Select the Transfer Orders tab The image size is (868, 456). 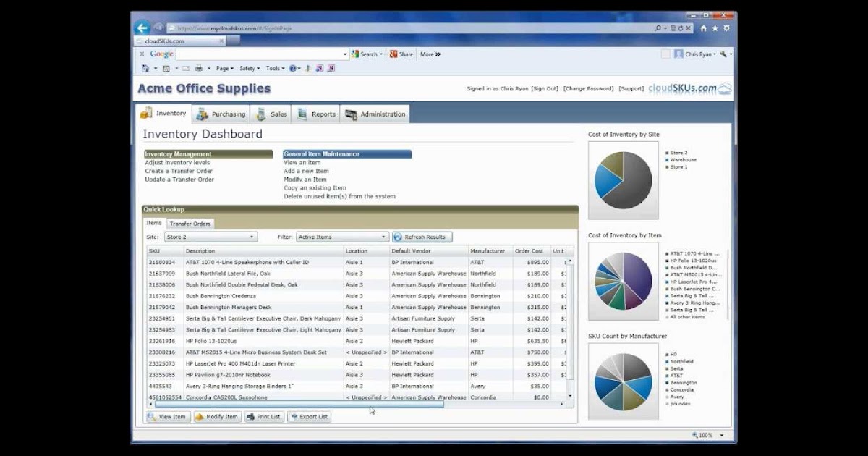click(x=190, y=224)
